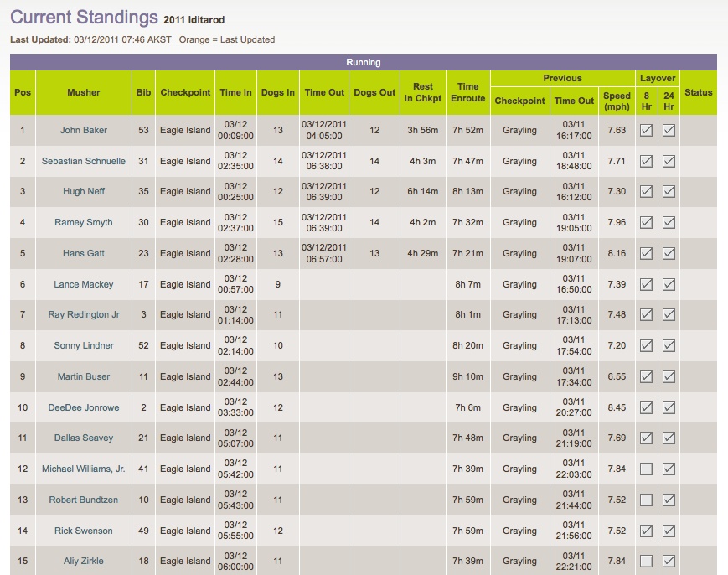Select Martin Buser's time enroute 9h 10m
The width and height of the screenshot is (728, 575).
coord(468,376)
